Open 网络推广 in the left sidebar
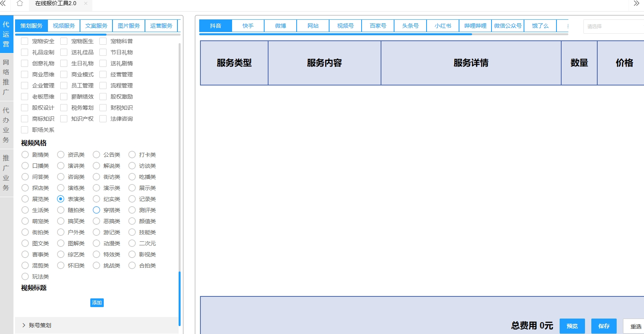 6,77
